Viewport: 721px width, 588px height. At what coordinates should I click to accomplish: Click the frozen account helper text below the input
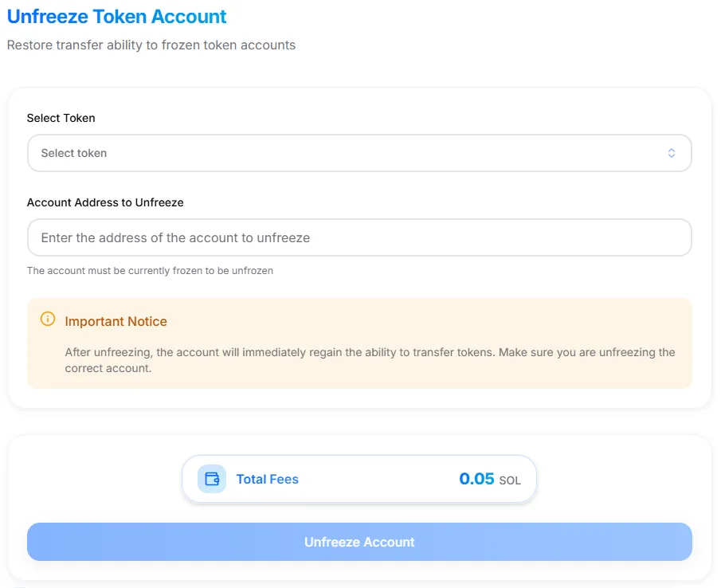click(x=150, y=270)
